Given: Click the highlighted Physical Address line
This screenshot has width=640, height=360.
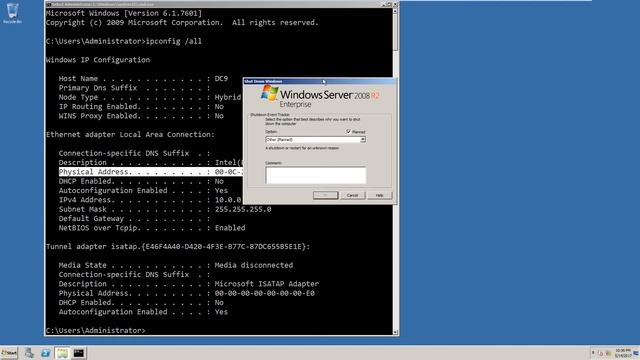Looking at the screenshot, I should (x=151, y=172).
